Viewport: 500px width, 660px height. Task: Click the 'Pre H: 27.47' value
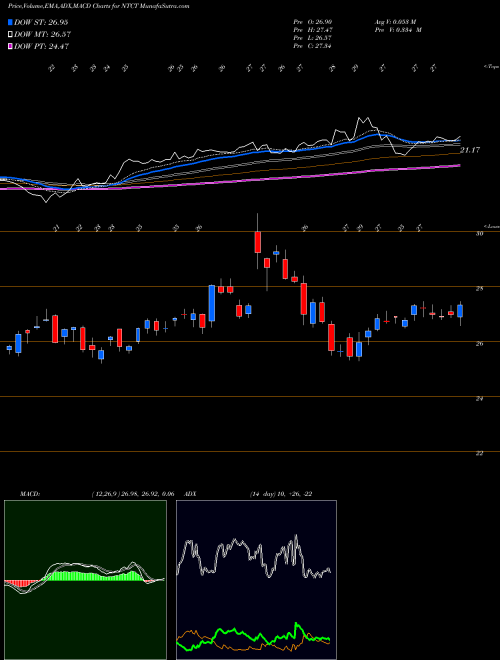pos(313,30)
